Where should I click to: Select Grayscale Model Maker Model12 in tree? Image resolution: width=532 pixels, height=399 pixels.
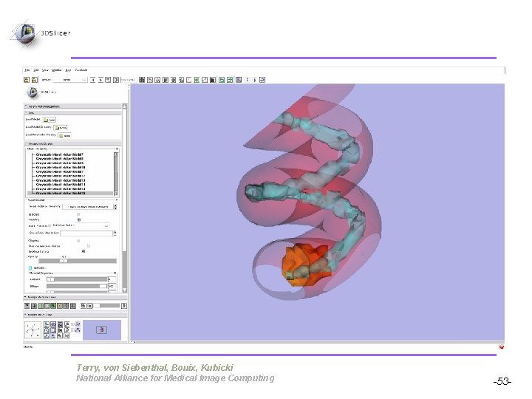(x=61, y=176)
